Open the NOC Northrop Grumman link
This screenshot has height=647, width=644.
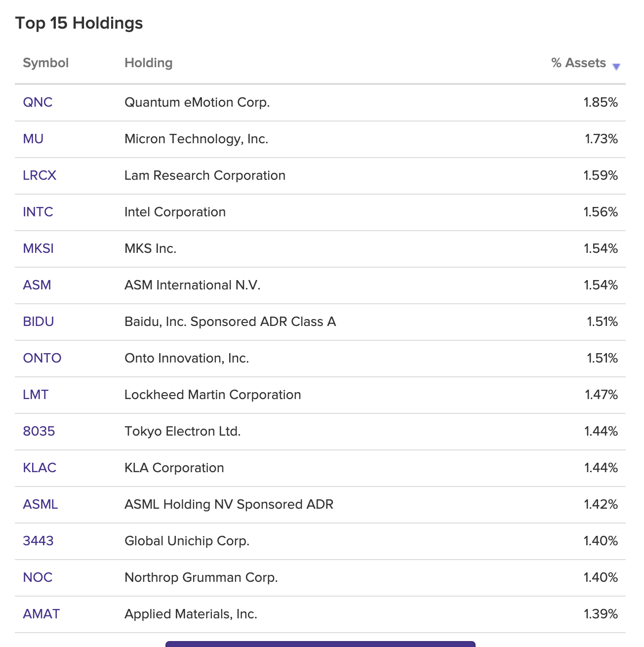click(38, 577)
